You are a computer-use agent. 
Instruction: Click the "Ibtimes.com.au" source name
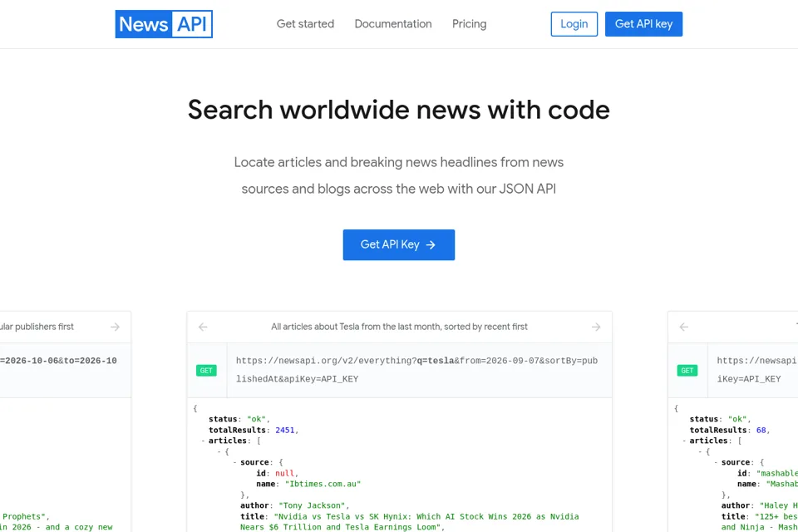[x=323, y=484]
